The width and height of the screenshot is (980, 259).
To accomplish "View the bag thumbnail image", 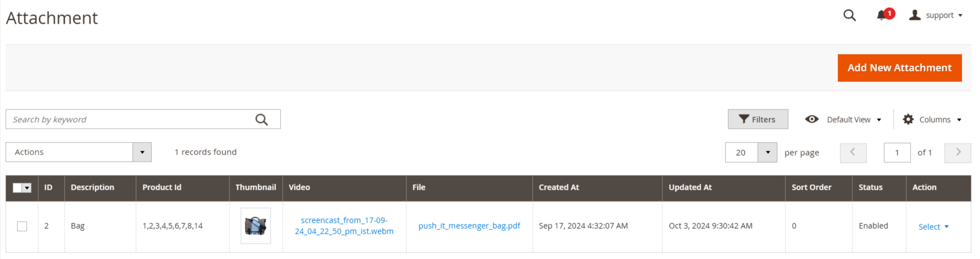I will tap(255, 225).
